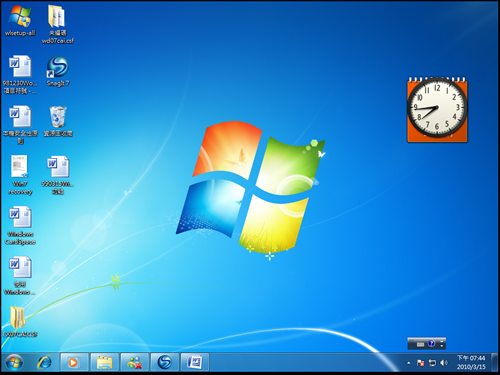Screen dimensions: 500x375
Task: Open Windows Media Player from the taskbar
Action: coord(74,362)
